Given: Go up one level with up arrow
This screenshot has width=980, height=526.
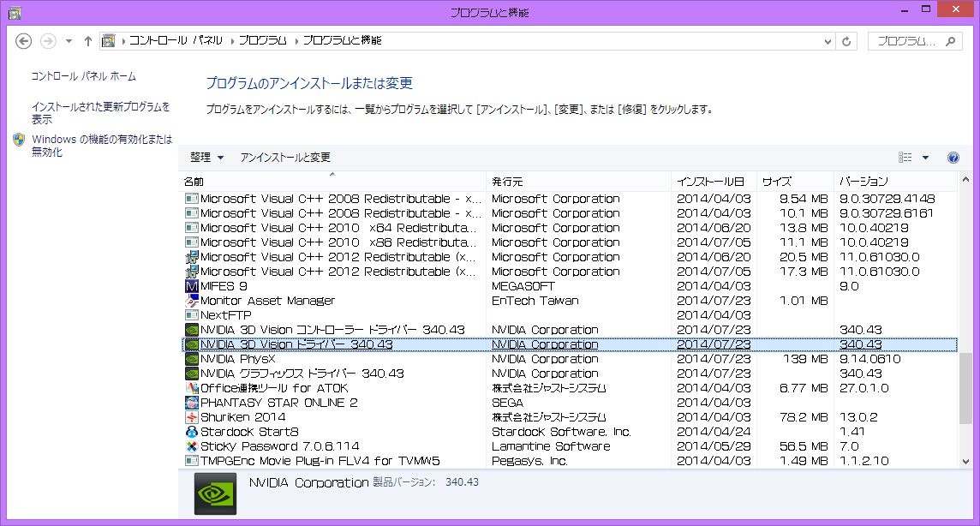Looking at the screenshot, I should 88,41.
